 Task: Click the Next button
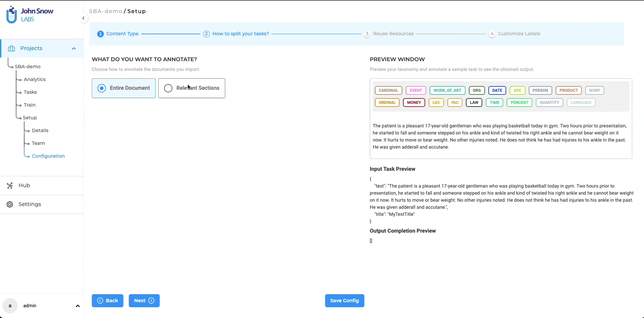pos(144,301)
